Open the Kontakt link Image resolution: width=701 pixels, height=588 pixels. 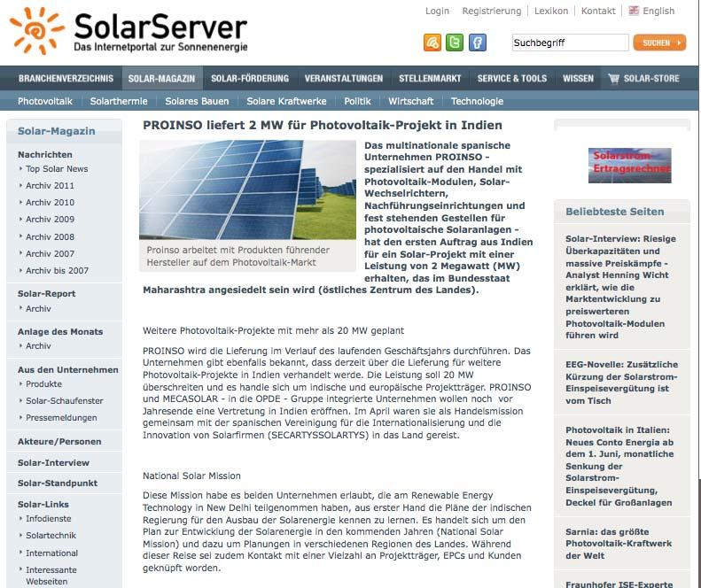(x=597, y=11)
